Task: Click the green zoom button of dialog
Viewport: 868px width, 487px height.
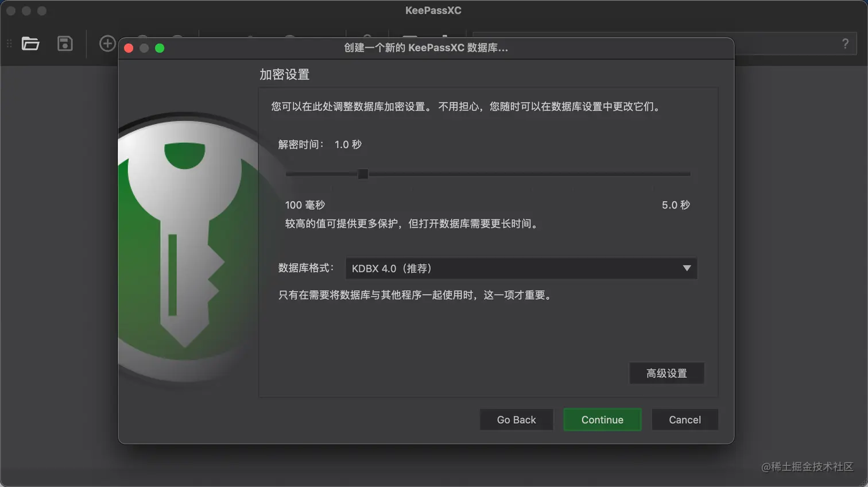Action: pos(160,48)
